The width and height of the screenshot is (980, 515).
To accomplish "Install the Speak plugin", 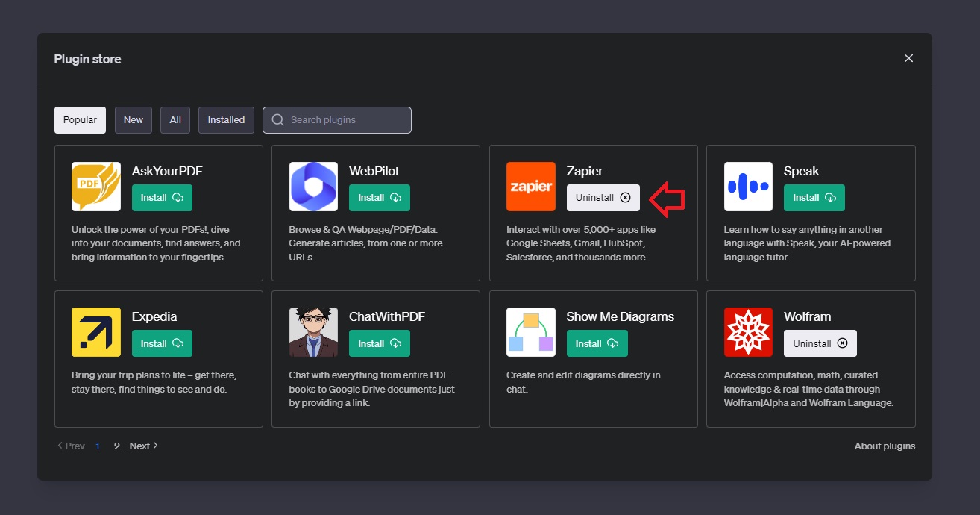I will coord(814,198).
